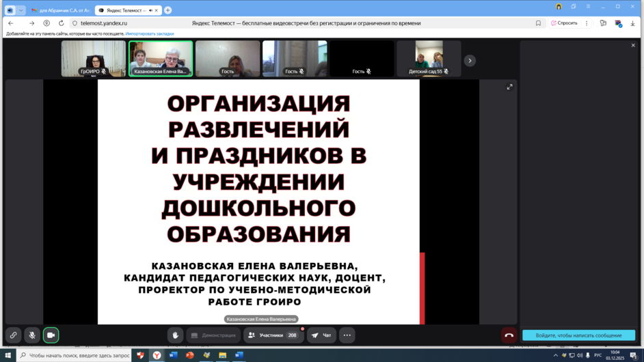Turn off the camera in the meeting toolbar

point(51,335)
